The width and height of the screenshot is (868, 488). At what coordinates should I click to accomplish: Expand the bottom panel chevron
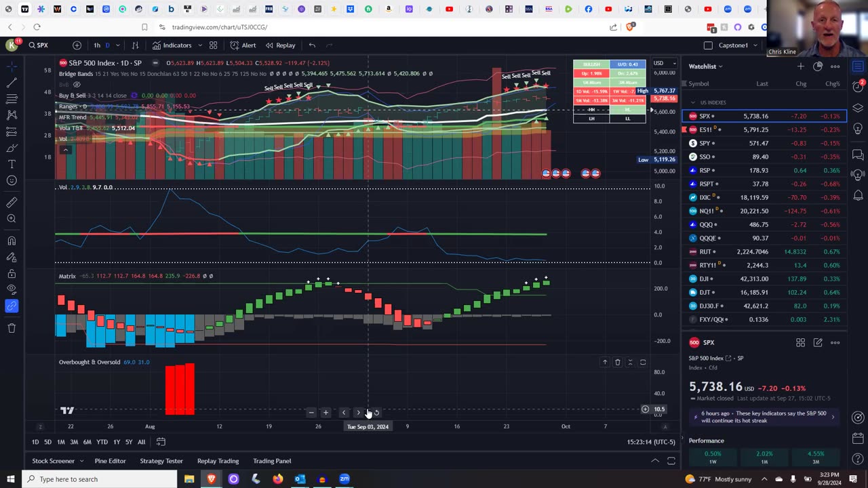[x=655, y=461]
